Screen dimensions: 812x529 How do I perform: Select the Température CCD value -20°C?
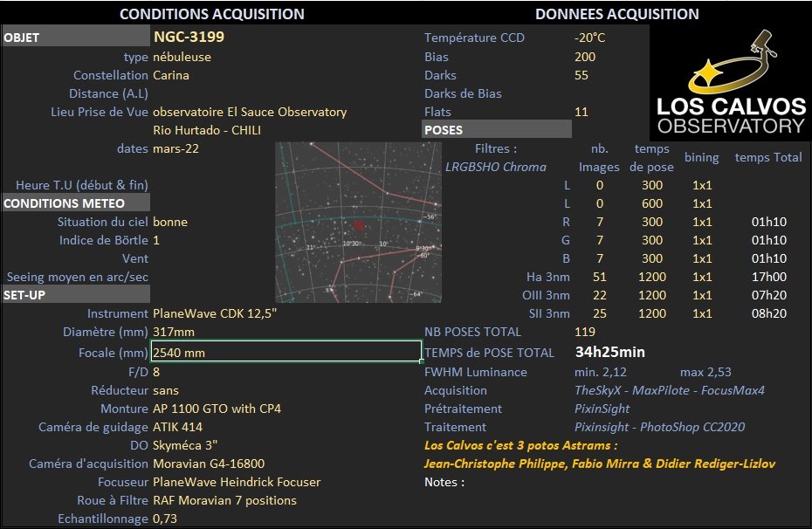tap(589, 38)
